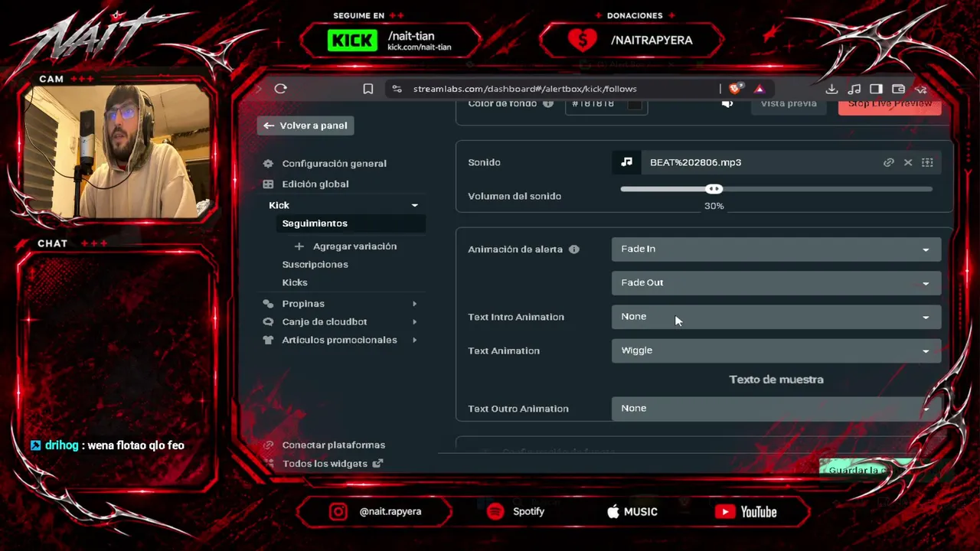Click Agregar variación link
Image resolution: width=980 pixels, height=551 pixels.
tap(354, 246)
